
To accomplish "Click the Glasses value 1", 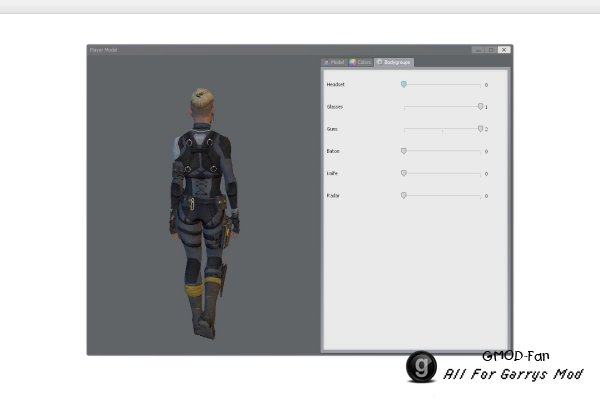I will coord(486,107).
